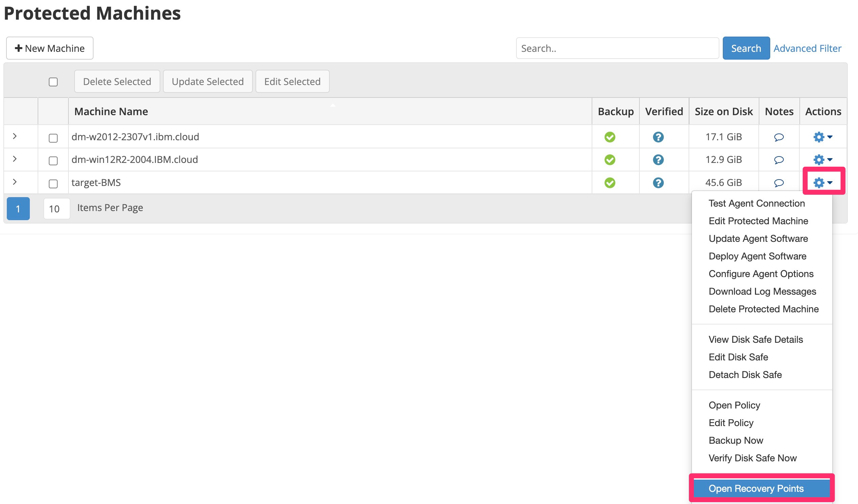Viewport: 858px width, 504px height.
Task: Open notes bubble for target-BMS
Action: point(779,183)
